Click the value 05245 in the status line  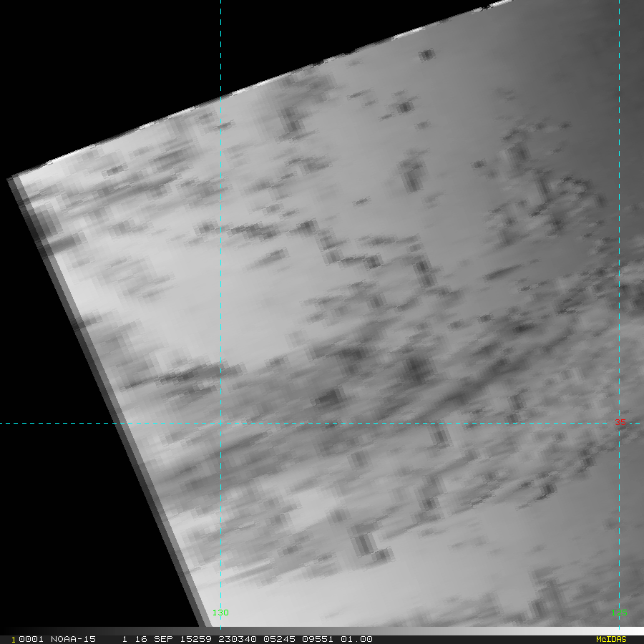[279, 639]
